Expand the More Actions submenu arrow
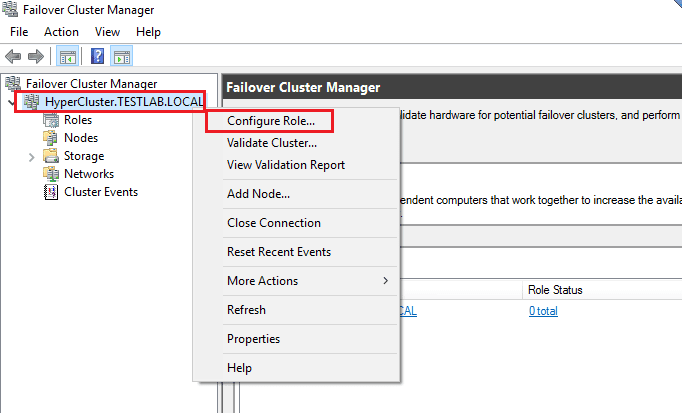 (385, 280)
